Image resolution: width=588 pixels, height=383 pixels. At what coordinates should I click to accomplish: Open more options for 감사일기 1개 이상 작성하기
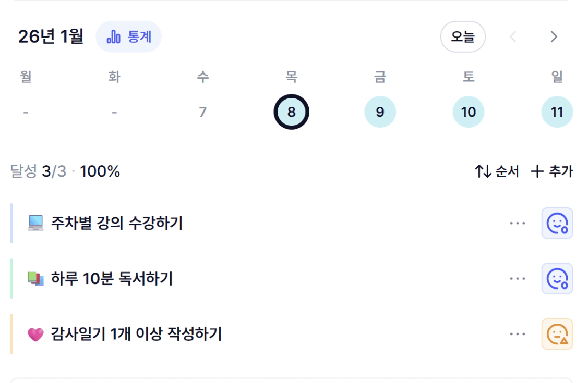pyautogui.click(x=518, y=334)
